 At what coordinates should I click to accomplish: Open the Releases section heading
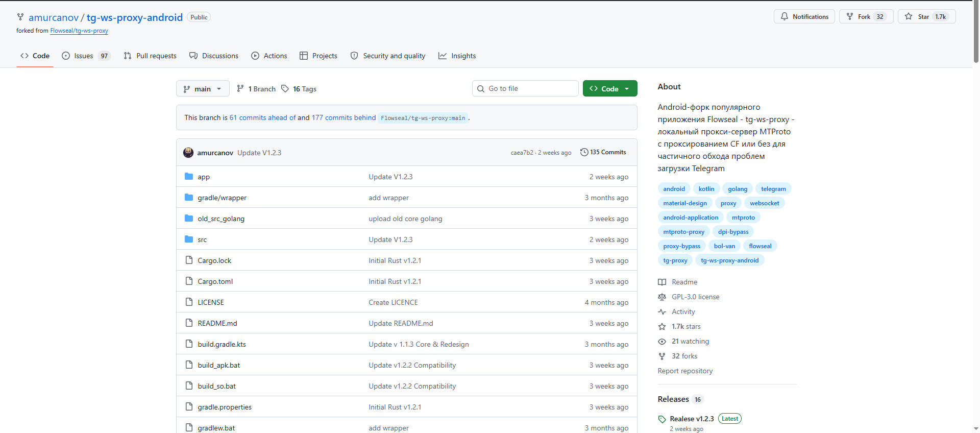673,399
